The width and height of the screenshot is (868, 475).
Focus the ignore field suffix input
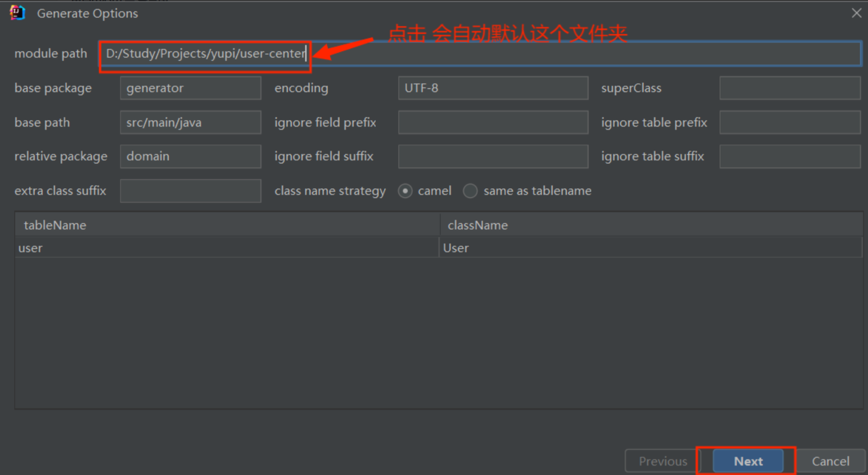click(493, 156)
